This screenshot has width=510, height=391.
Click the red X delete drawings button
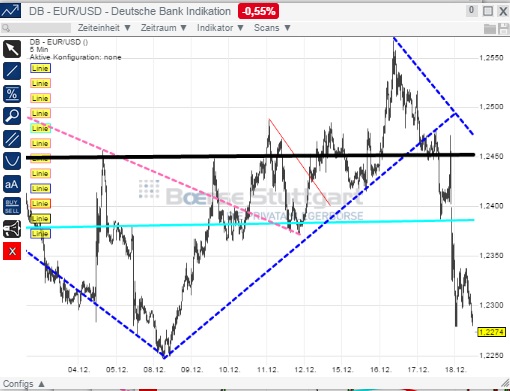click(12, 251)
